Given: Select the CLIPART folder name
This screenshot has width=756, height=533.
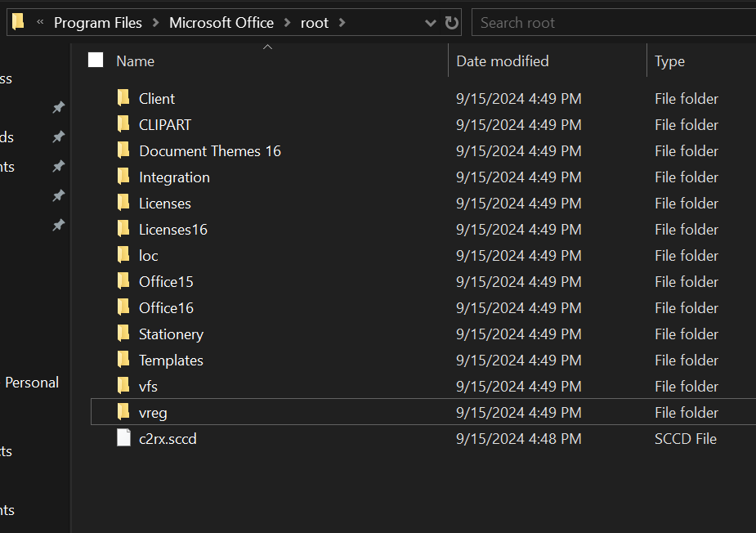Looking at the screenshot, I should click(x=165, y=125).
